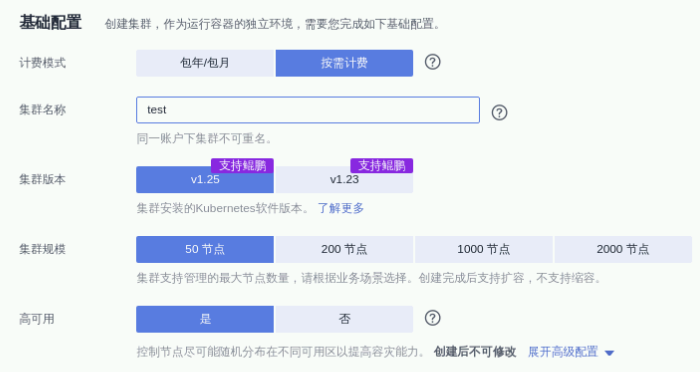Open help icon beside high availability option
The width and height of the screenshot is (700, 372).
tap(432, 318)
